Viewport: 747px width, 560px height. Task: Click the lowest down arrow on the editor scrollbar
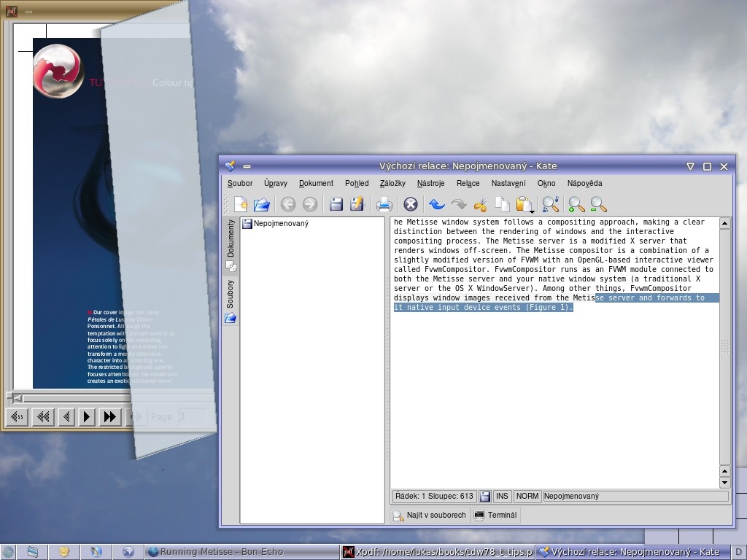[x=724, y=483]
